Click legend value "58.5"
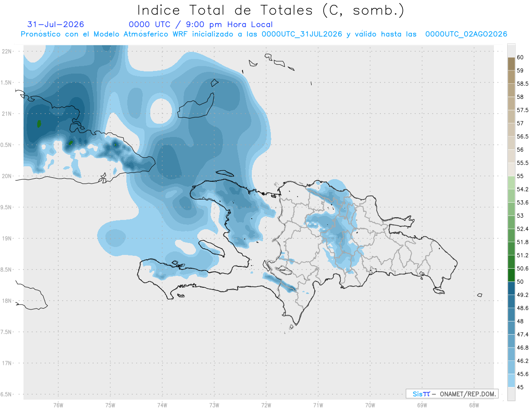 pos(523,84)
